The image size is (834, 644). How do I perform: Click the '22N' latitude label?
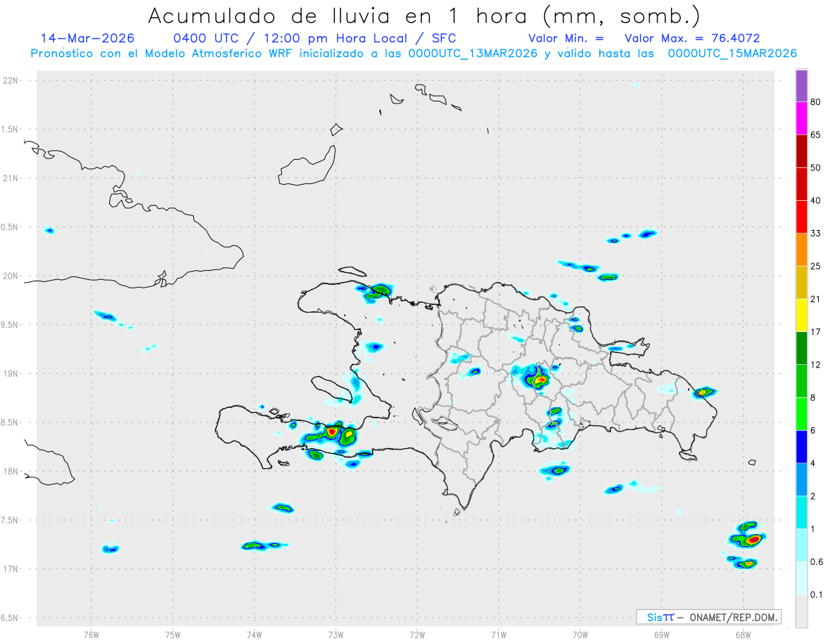[x=10, y=81]
